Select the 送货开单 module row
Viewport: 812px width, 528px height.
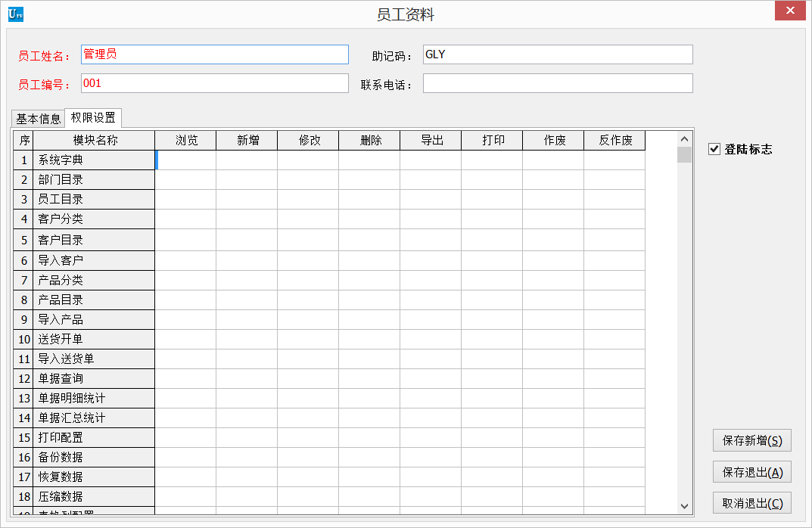click(x=94, y=339)
